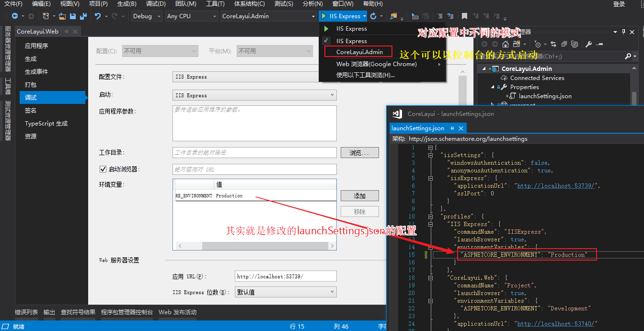Open the 启动 IIS Express dropdown
644x331 pixels.
pos(254,95)
